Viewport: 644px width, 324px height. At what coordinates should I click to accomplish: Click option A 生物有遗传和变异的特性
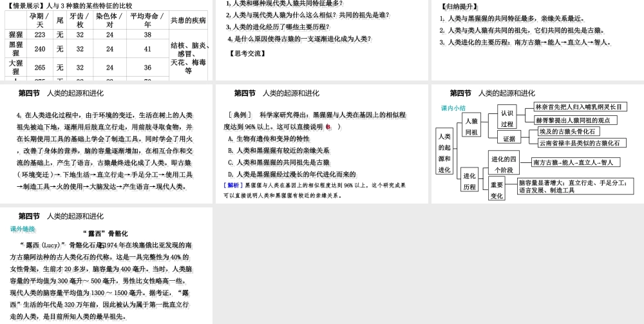click(269, 138)
